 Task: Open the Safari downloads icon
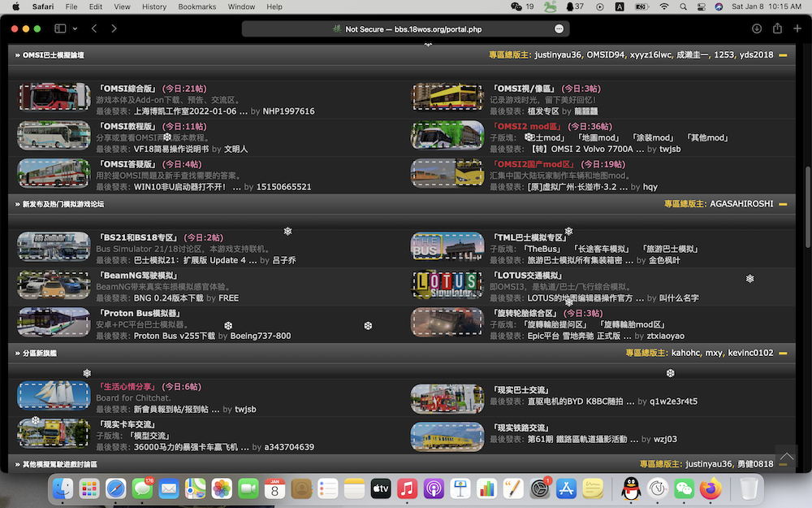pos(757,28)
